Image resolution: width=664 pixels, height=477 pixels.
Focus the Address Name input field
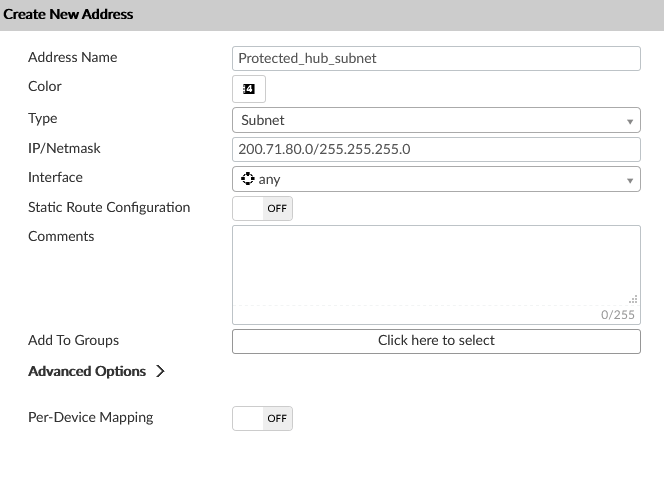click(436, 58)
